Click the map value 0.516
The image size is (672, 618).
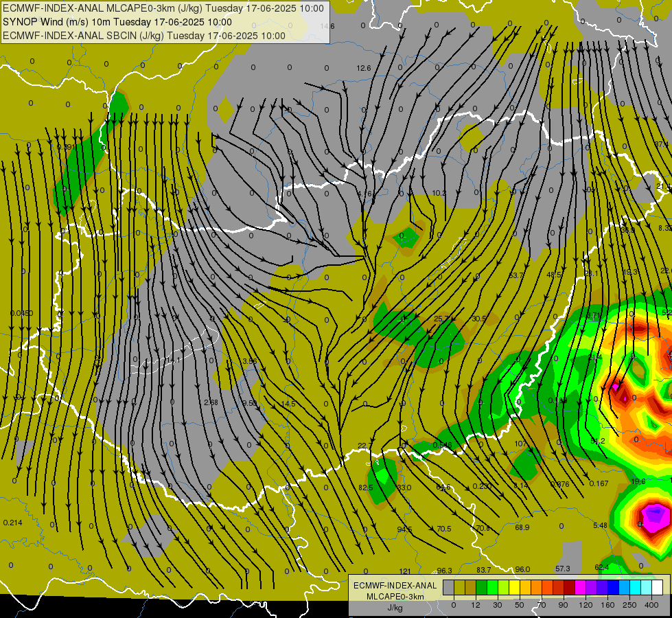click(442, 446)
